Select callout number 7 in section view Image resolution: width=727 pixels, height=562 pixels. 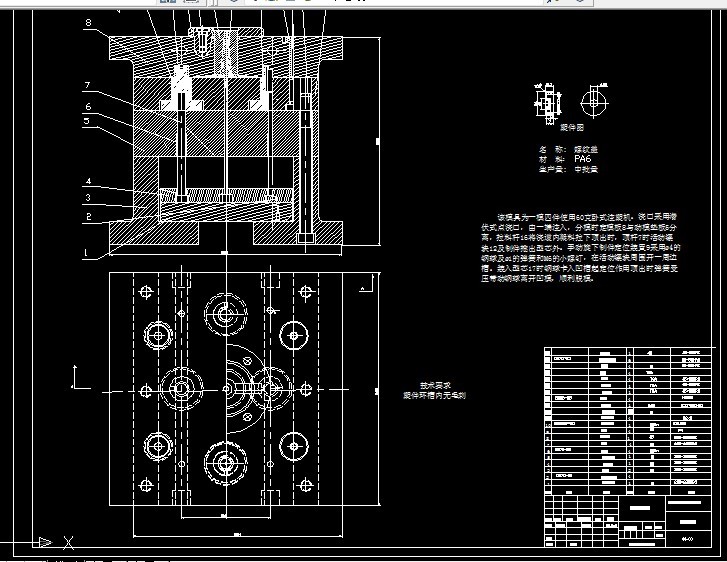click(87, 85)
